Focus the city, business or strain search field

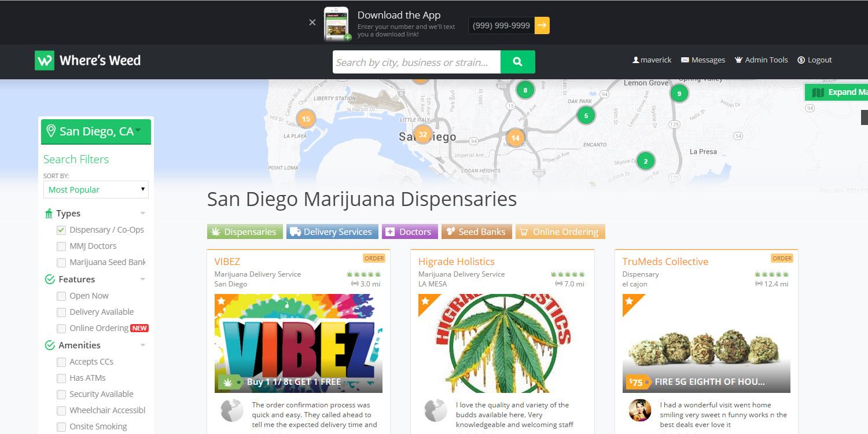click(417, 62)
